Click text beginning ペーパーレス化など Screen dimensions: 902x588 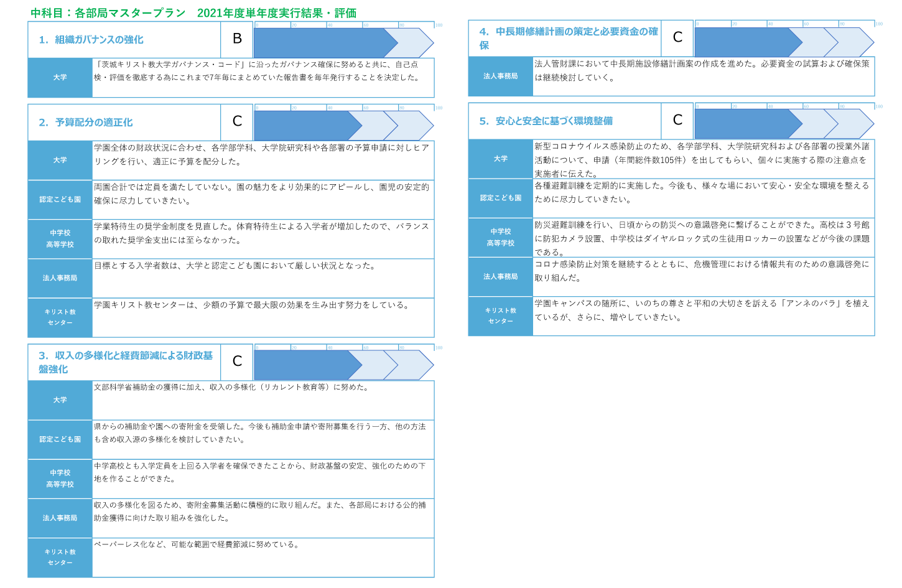point(197,544)
